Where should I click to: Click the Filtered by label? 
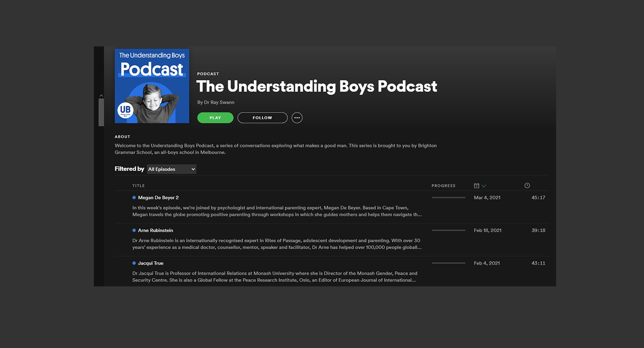129,169
